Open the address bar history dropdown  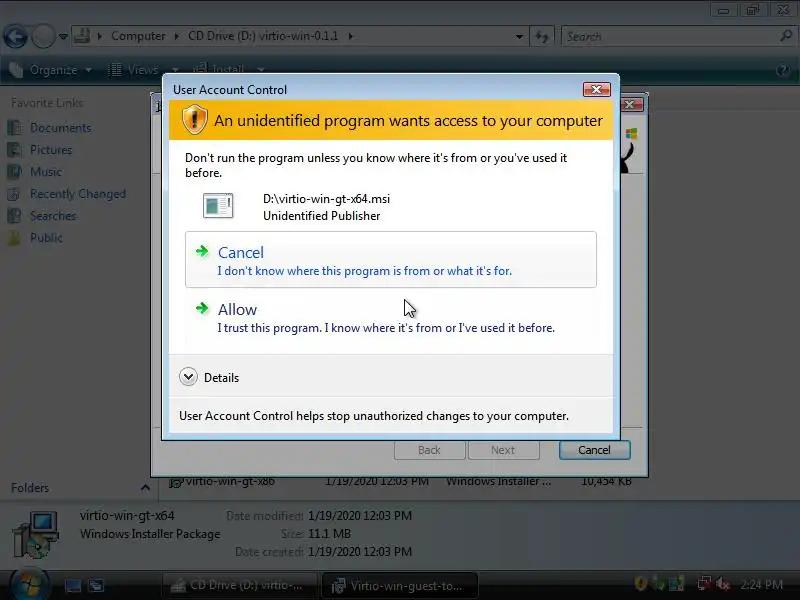[519, 37]
